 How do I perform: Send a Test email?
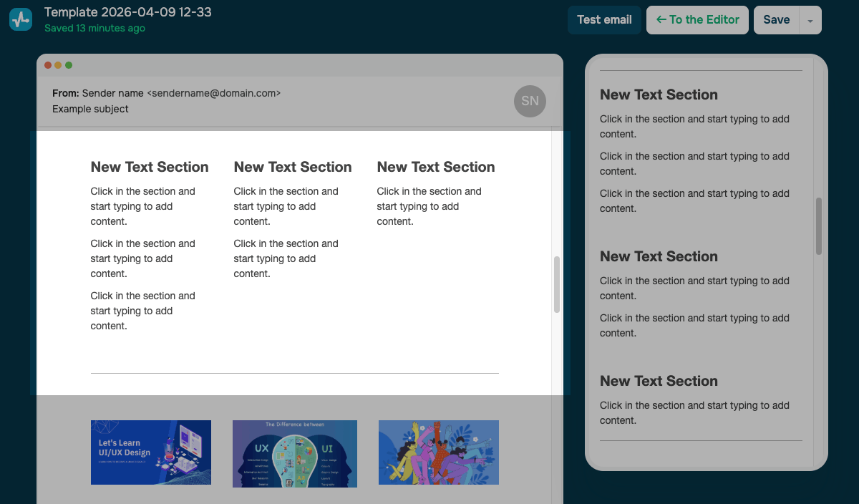coord(604,20)
